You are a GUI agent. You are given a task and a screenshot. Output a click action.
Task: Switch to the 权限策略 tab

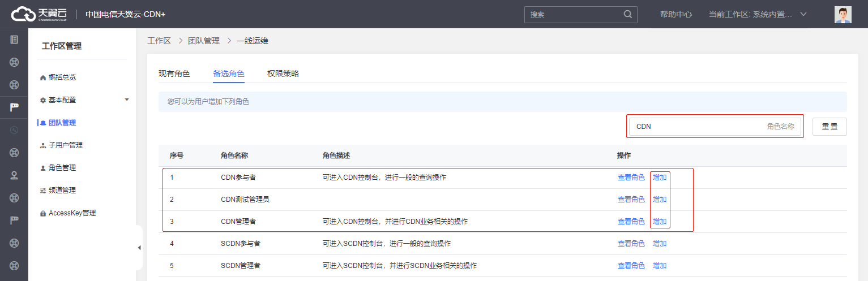click(283, 74)
